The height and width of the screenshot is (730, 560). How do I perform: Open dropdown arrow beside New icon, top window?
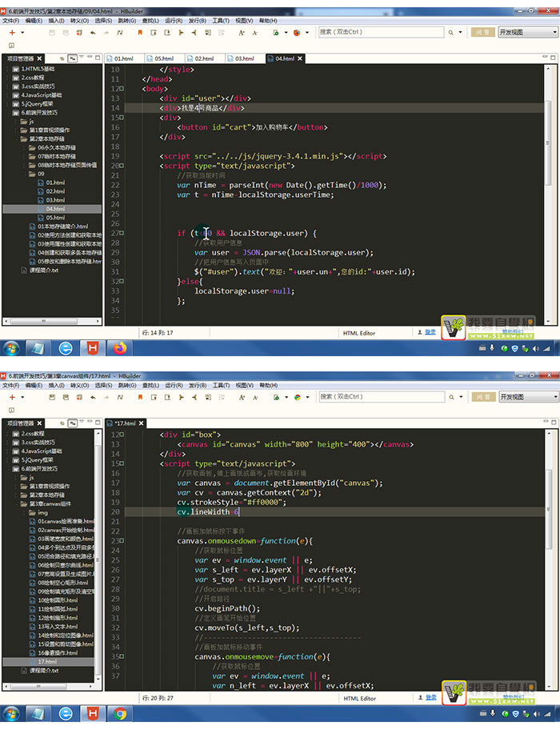[x=22, y=33]
